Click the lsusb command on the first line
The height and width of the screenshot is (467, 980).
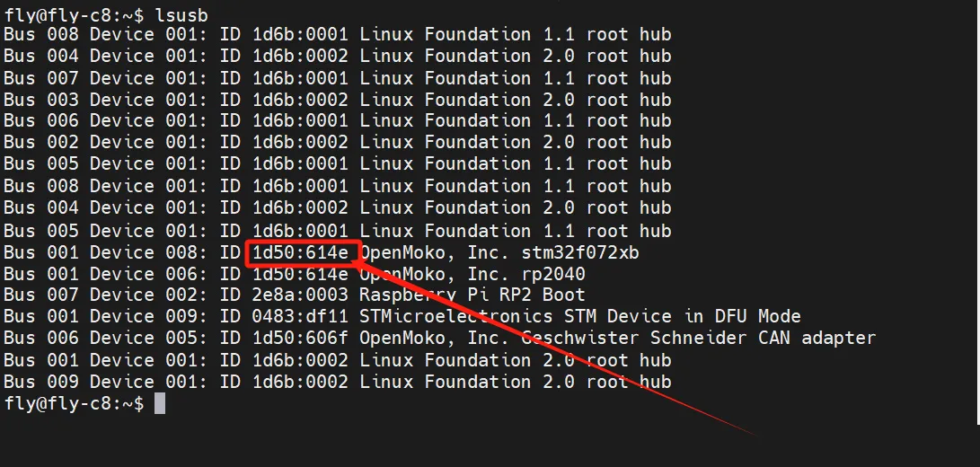tap(183, 13)
